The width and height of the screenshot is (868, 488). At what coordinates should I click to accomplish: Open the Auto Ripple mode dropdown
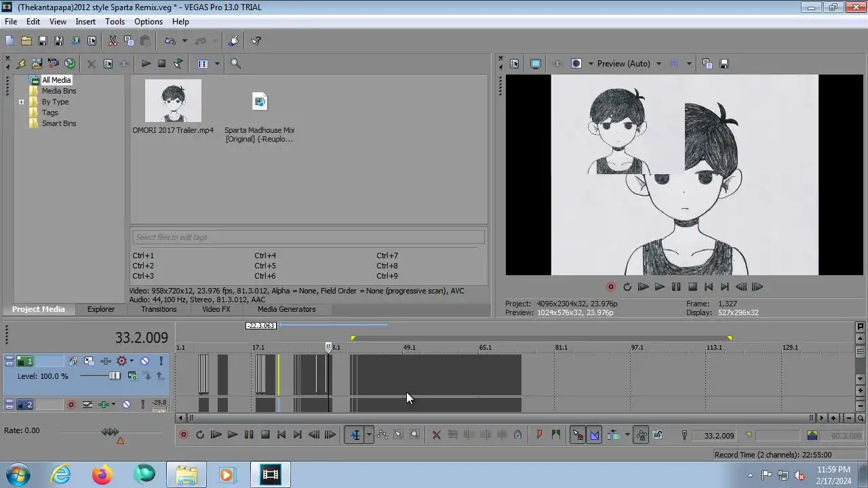point(627,435)
